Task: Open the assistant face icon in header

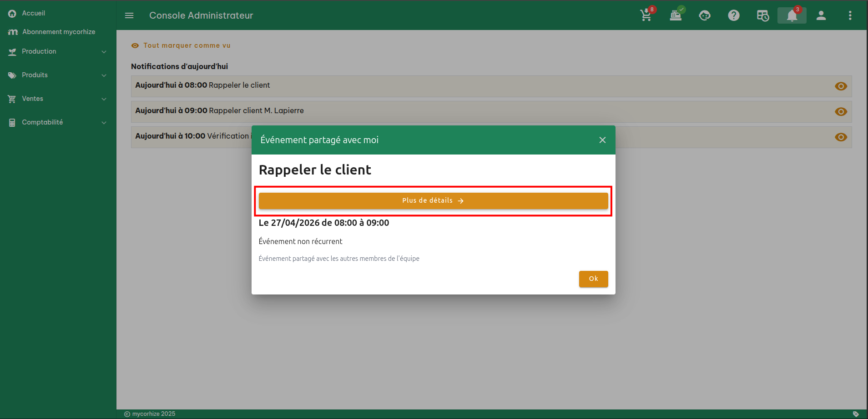Action: point(705,15)
